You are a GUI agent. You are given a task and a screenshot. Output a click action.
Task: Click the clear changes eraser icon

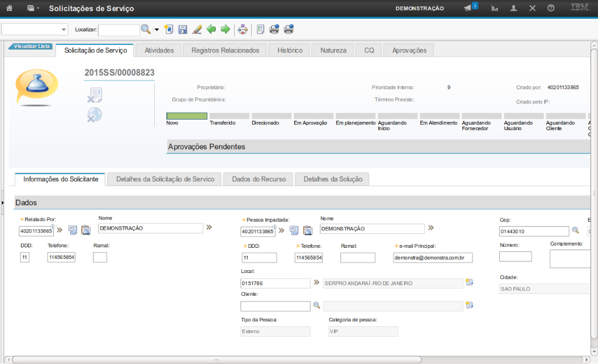(x=197, y=29)
